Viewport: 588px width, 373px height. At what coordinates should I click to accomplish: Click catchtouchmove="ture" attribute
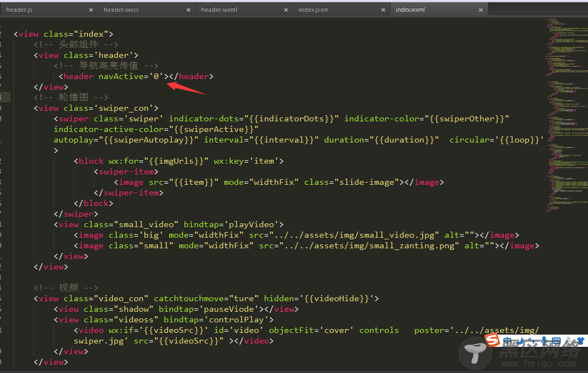206,299
